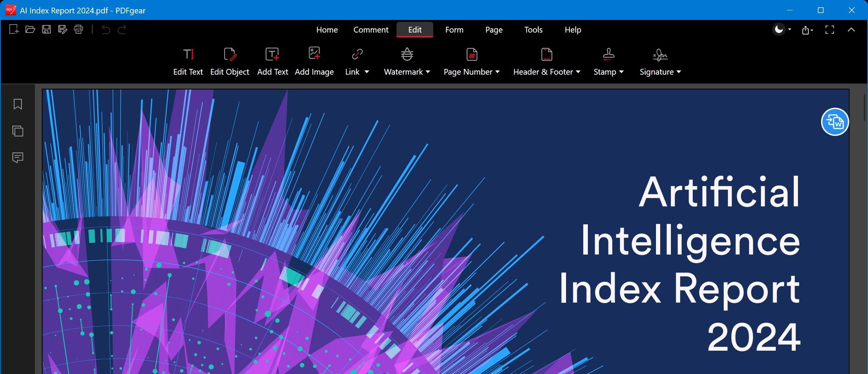868x374 pixels.
Task: Choose the Add Text tool
Action: tap(272, 61)
